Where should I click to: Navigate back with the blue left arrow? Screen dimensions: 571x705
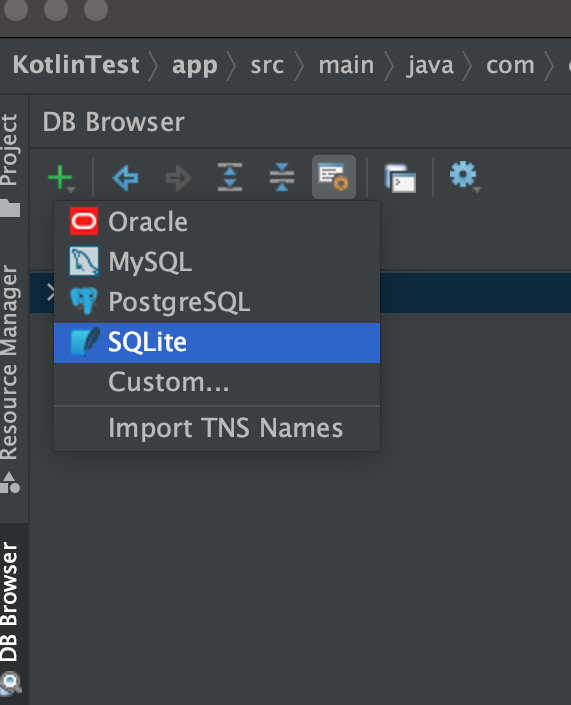pyautogui.click(x=125, y=178)
